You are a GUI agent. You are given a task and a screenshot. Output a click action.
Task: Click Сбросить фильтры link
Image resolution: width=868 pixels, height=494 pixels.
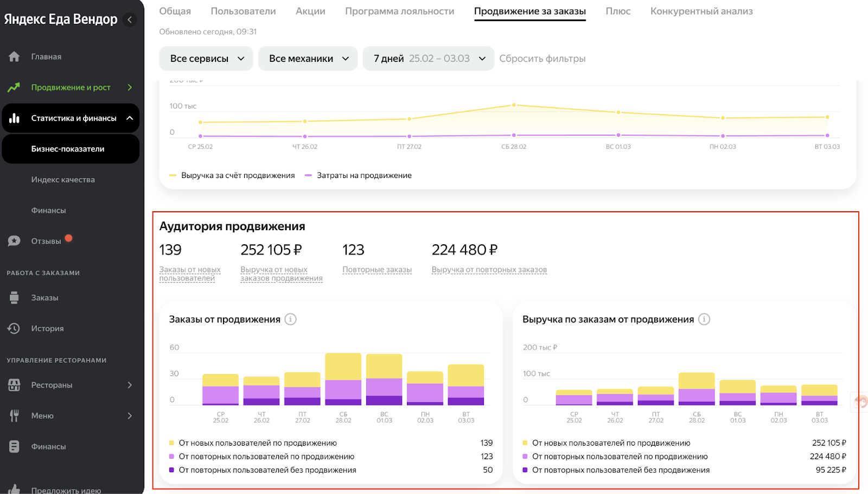542,59
